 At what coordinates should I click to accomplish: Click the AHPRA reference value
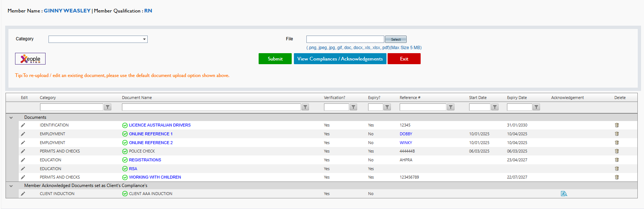(406, 160)
